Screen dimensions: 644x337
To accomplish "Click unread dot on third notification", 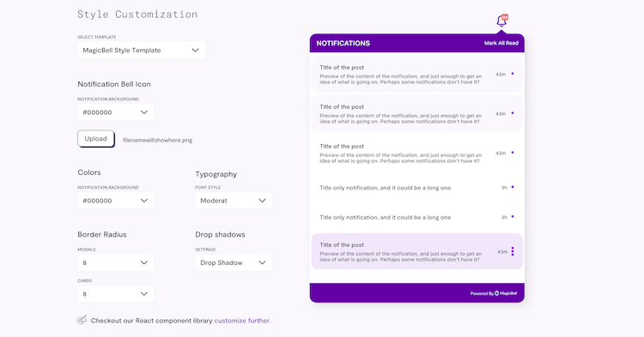I will pyautogui.click(x=513, y=153).
